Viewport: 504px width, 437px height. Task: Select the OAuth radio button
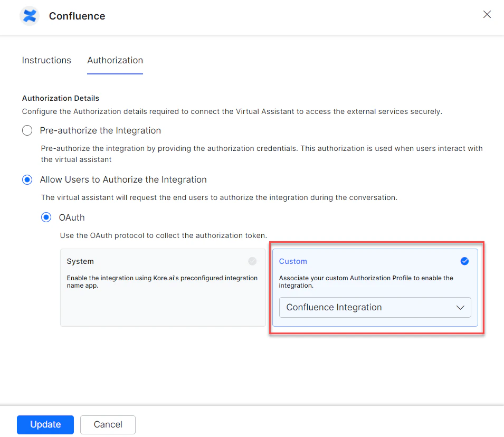point(46,217)
